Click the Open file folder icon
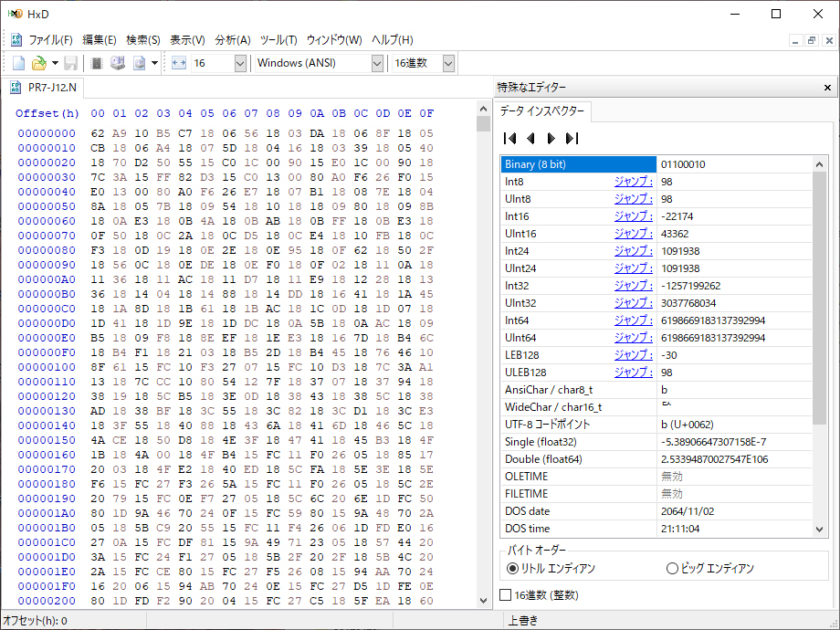Viewport: 840px width, 630px height. pos(38,63)
